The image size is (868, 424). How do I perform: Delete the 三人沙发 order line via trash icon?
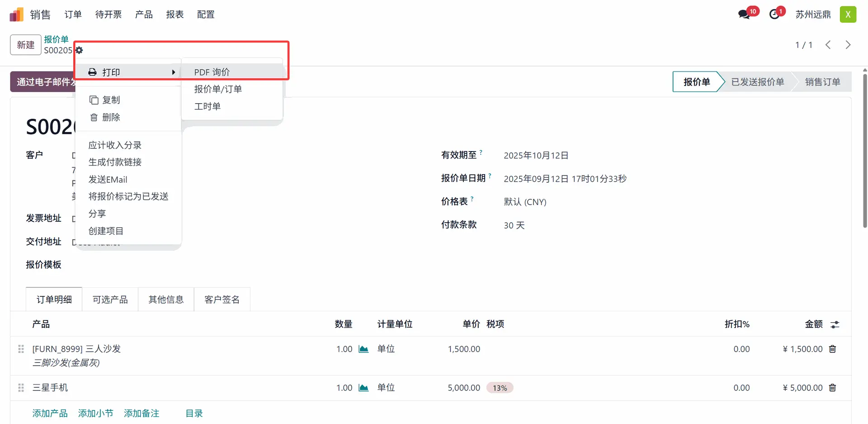click(832, 349)
